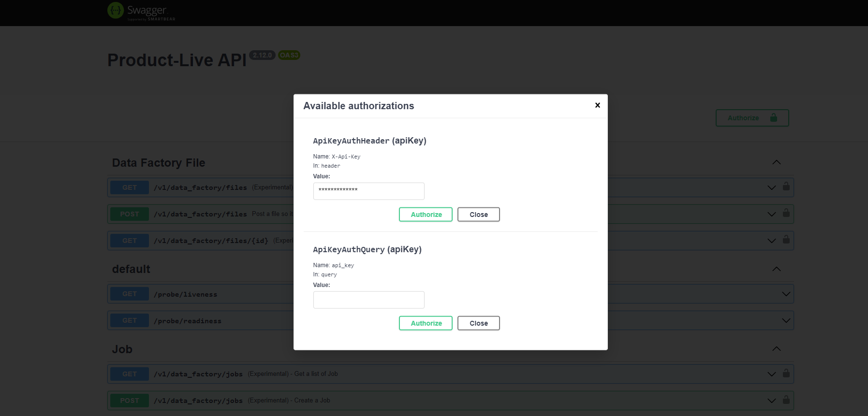The image size is (868, 416).
Task: Click the Swagger logo icon
Action: point(116,10)
